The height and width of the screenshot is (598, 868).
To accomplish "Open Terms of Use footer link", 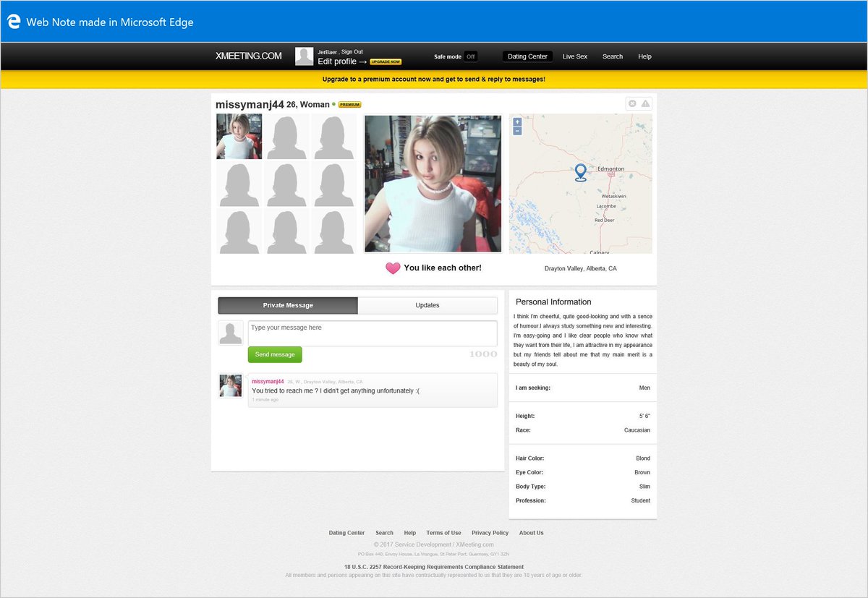I will (443, 533).
